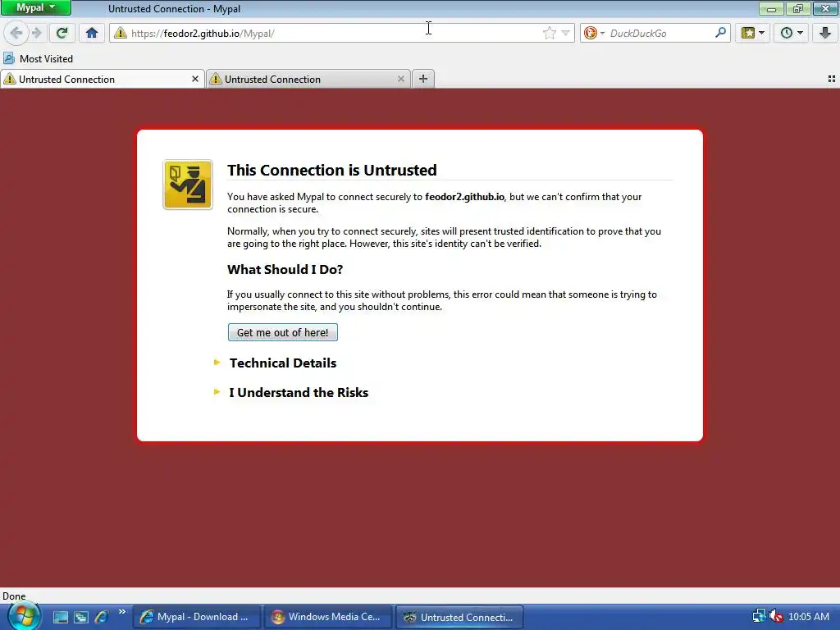The height and width of the screenshot is (630, 840).
Task: Click Switch between windows quick launch icon
Action: point(81,617)
